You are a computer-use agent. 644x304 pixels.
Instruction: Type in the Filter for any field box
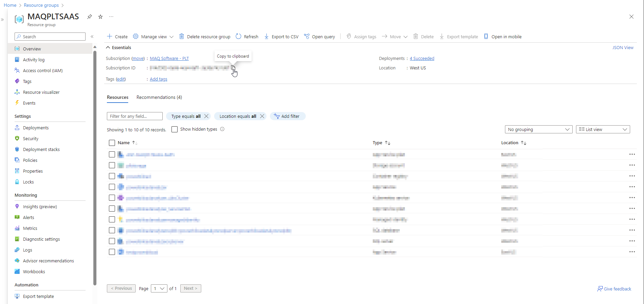point(135,116)
